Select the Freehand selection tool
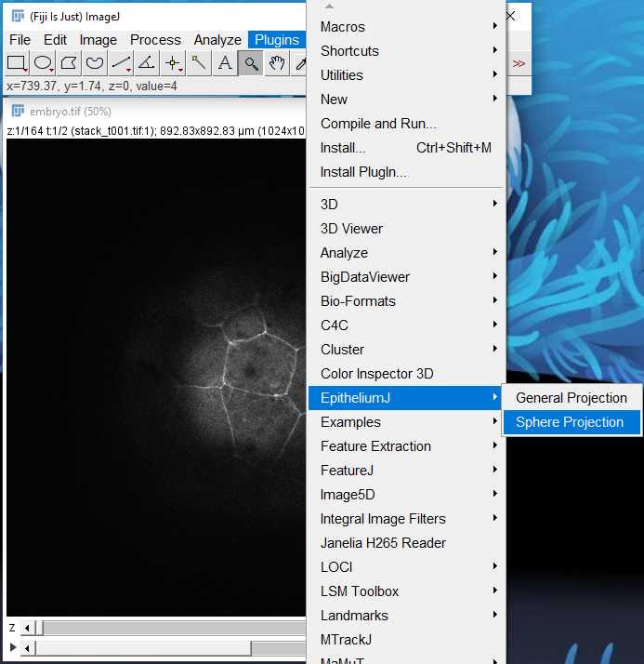644x664 pixels. click(x=95, y=63)
